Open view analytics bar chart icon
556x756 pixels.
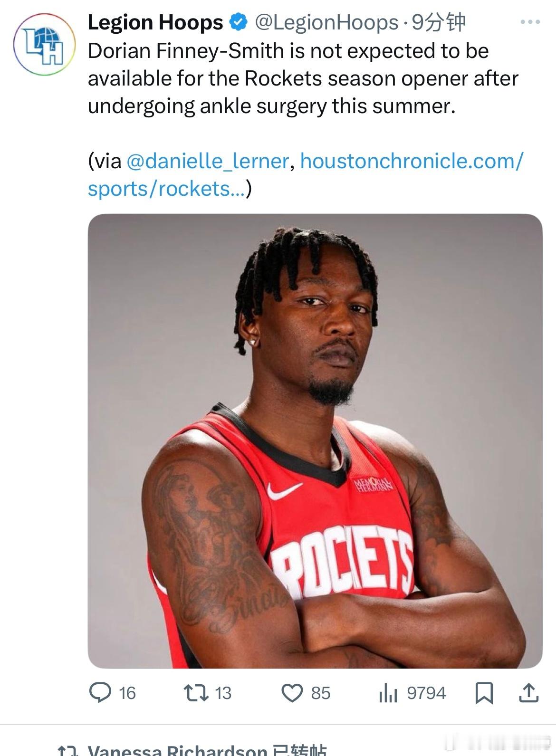point(388,693)
